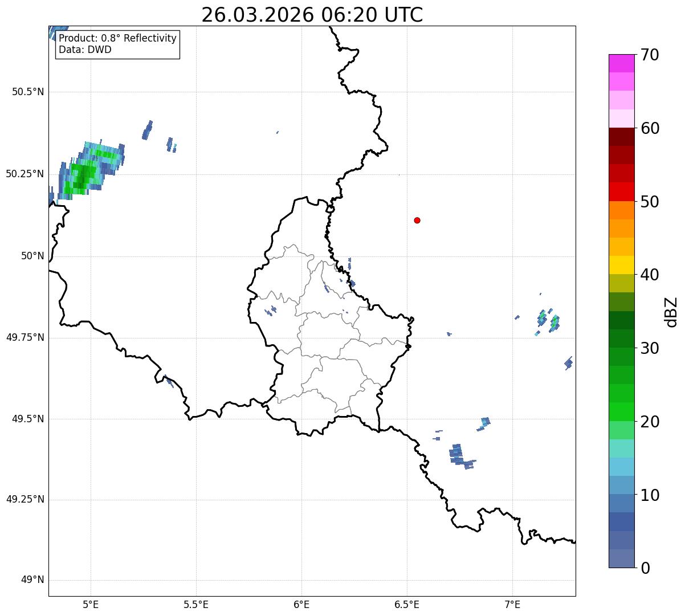Click the light cyan colorbar segment above 10
The height and width of the screenshot is (616, 685).
click(622, 467)
